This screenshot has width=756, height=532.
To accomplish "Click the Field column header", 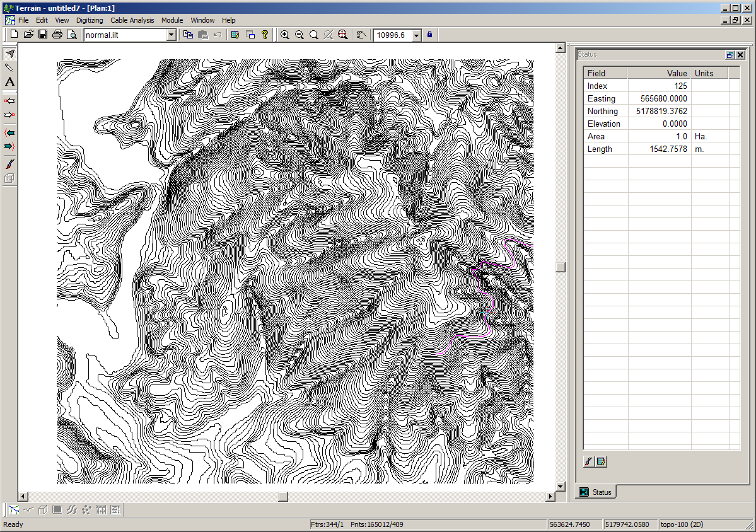I will 605,73.
